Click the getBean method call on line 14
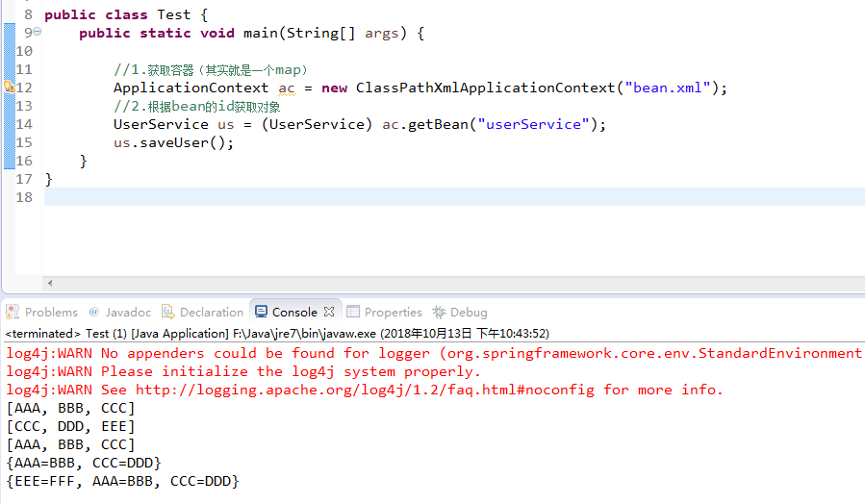This screenshot has width=865, height=504. (x=438, y=124)
